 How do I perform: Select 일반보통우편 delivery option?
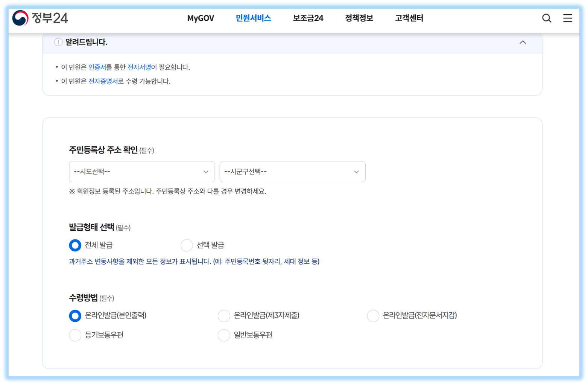(224, 335)
